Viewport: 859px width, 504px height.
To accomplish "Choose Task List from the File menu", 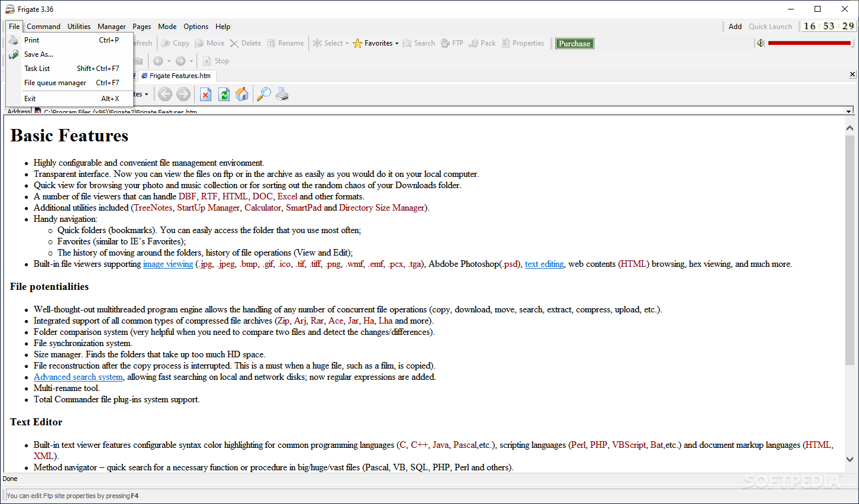I will tap(69, 69).
